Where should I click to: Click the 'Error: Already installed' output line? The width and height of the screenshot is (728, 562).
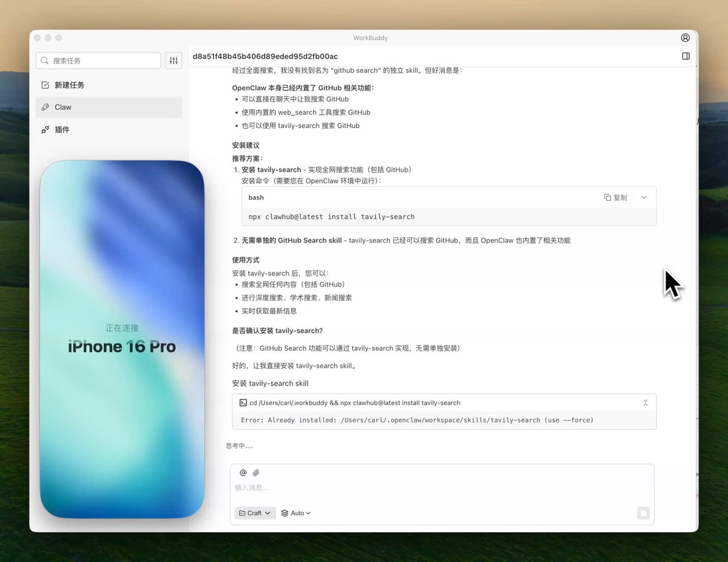click(x=417, y=420)
